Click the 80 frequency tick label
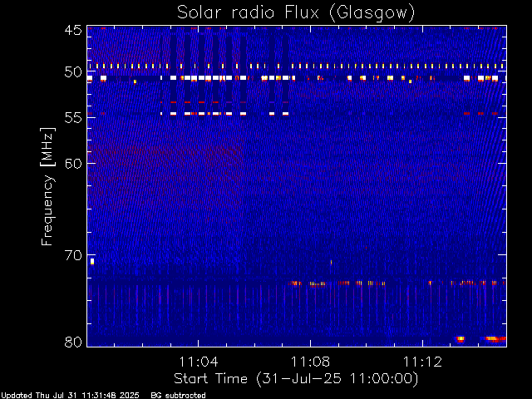532x399 pixels. [73, 342]
